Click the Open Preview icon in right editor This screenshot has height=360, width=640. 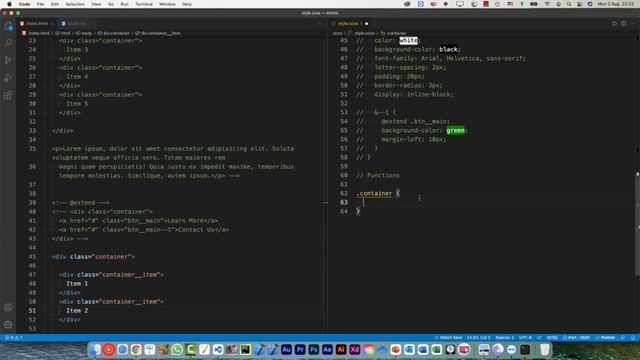pos(615,24)
